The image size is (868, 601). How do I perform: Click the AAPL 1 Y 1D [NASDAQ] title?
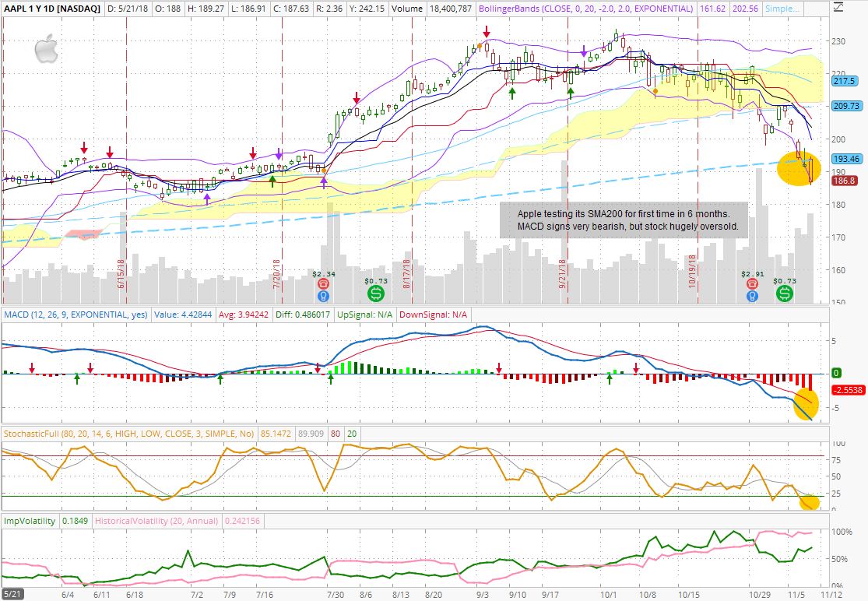[x=53, y=9]
